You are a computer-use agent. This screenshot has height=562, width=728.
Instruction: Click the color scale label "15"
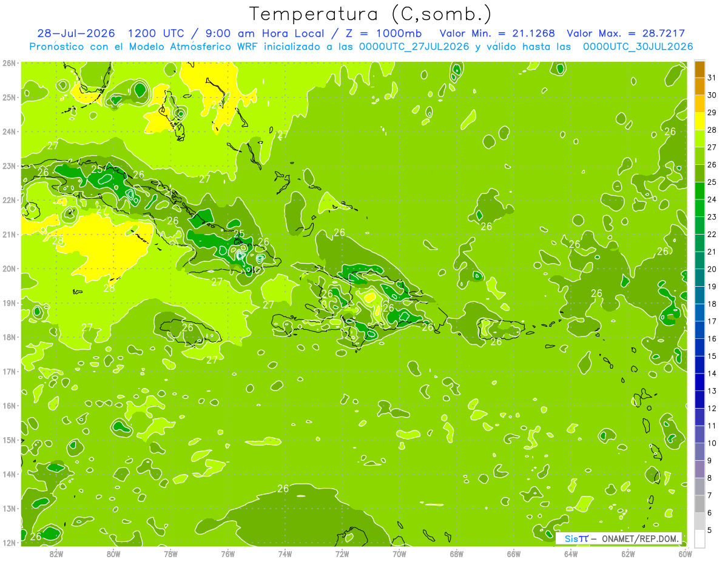[712, 356]
